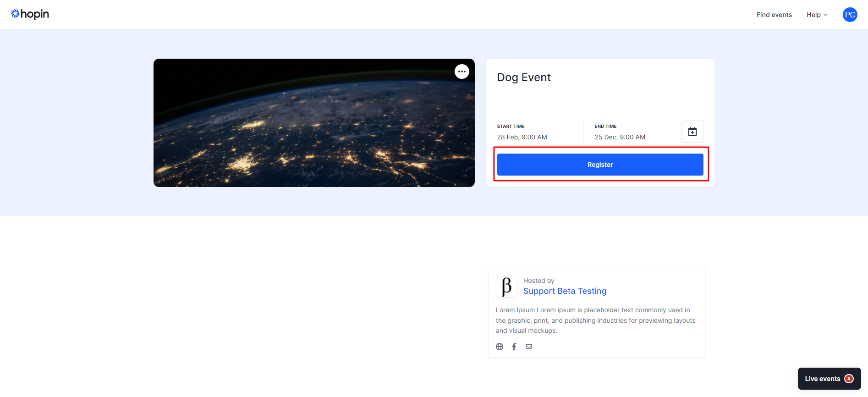Click the Earth event banner image

coord(314,123)
